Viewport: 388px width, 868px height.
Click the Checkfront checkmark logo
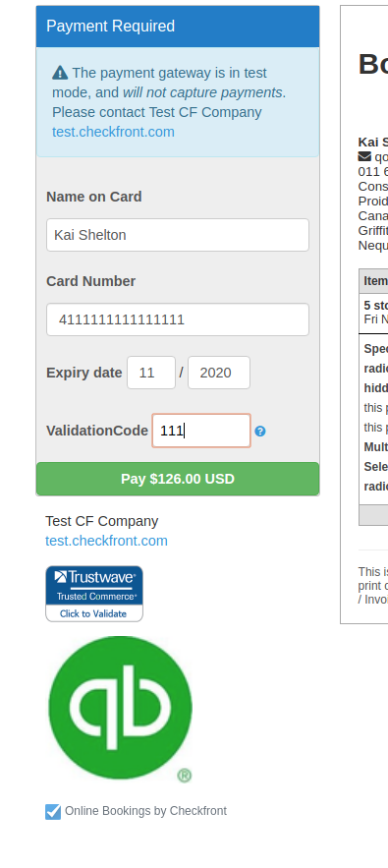[x=53, y=812]
